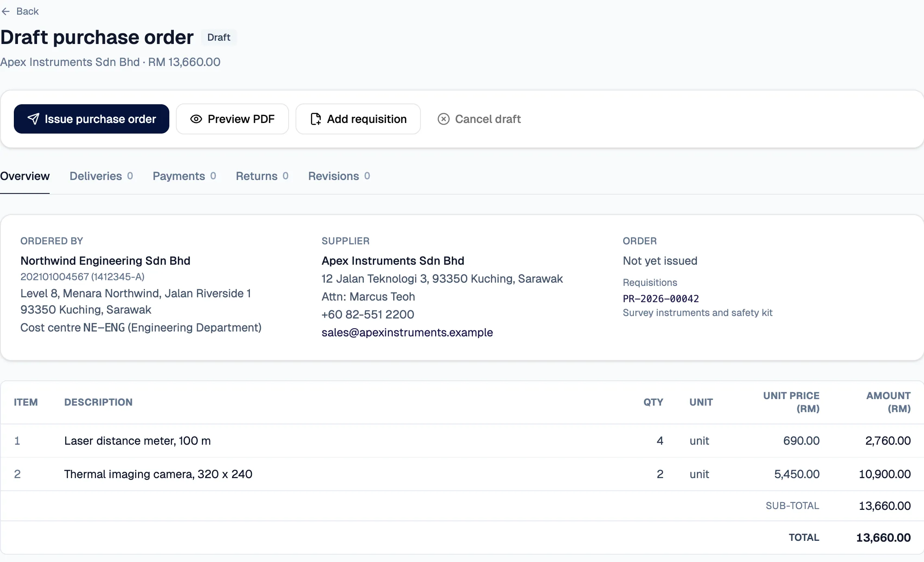Click the Not yet issued order status
This screenshot has height=562, width=924.
click(x=660, y=261)
